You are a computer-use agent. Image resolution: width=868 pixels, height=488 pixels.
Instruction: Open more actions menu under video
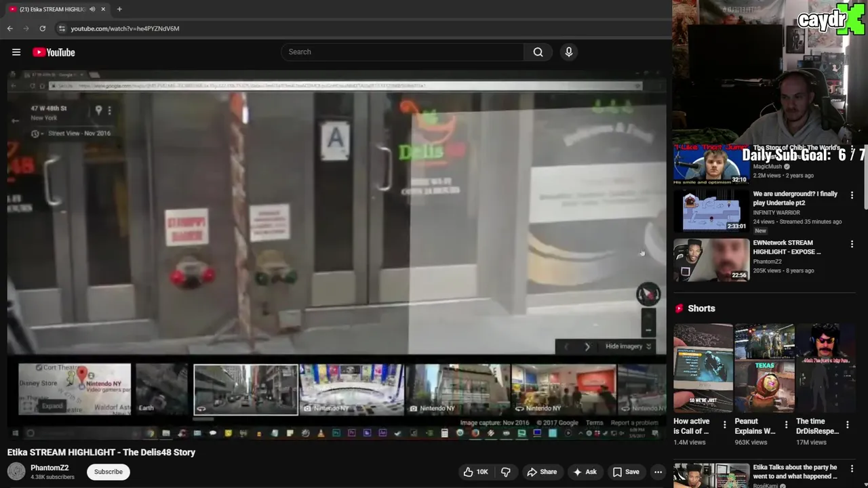(x=658, y=472)
